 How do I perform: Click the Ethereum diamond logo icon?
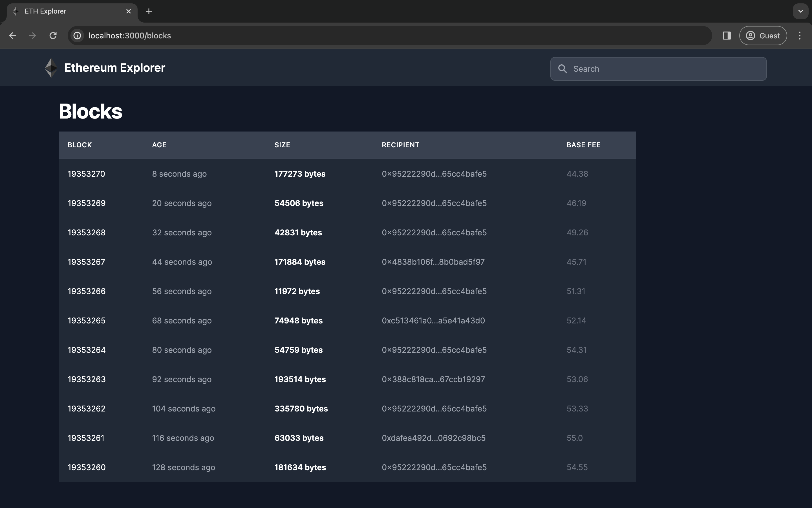point(51,68)
